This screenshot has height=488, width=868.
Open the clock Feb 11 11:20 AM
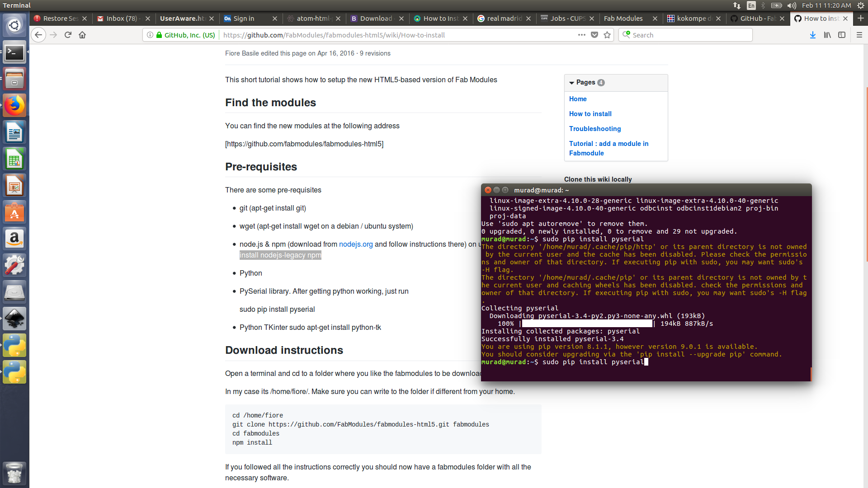pos(826,5)
